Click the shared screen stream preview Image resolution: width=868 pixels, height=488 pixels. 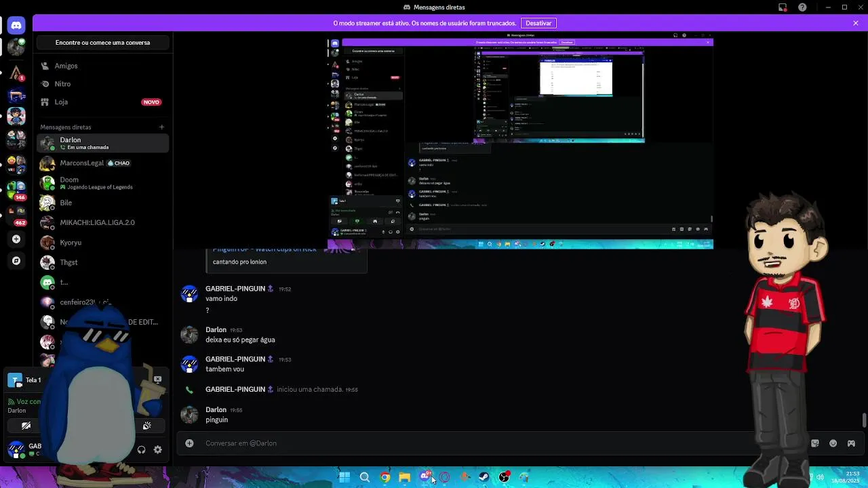tap(520, 141)
